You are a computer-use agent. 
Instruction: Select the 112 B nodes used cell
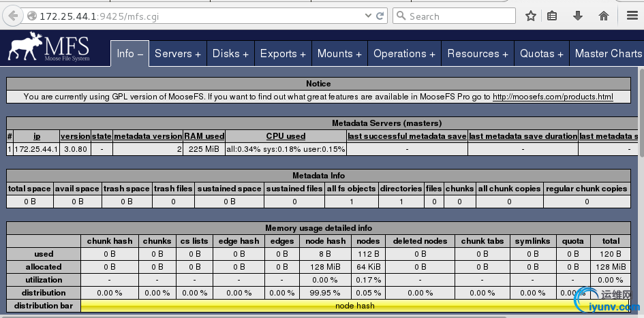click(x=369, y=254)
